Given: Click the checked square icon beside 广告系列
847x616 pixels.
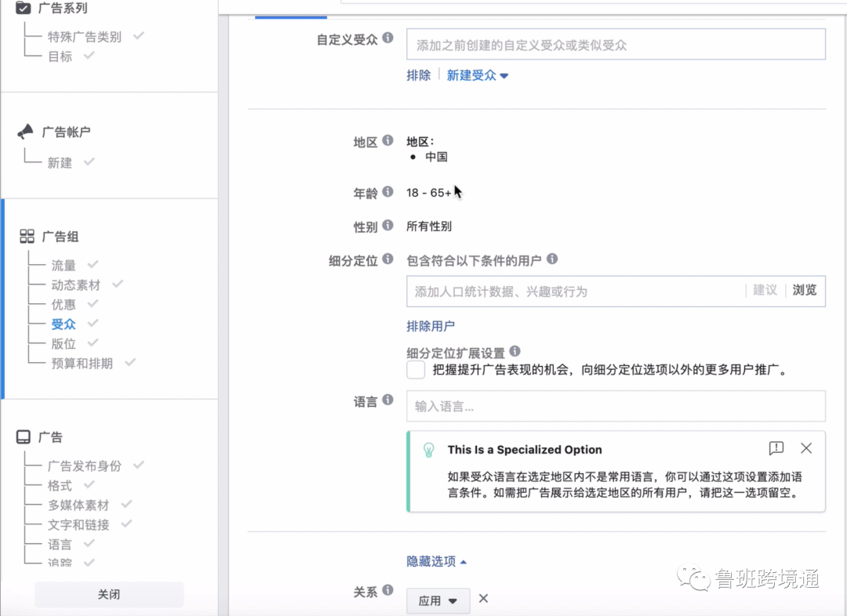Looking at the screenshot, I should (x=21, y=8).
